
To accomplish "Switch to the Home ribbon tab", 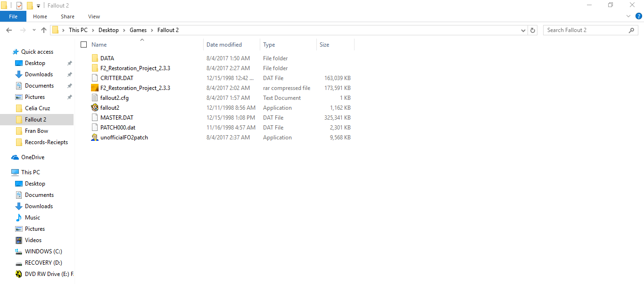I will tap(40, 16).
